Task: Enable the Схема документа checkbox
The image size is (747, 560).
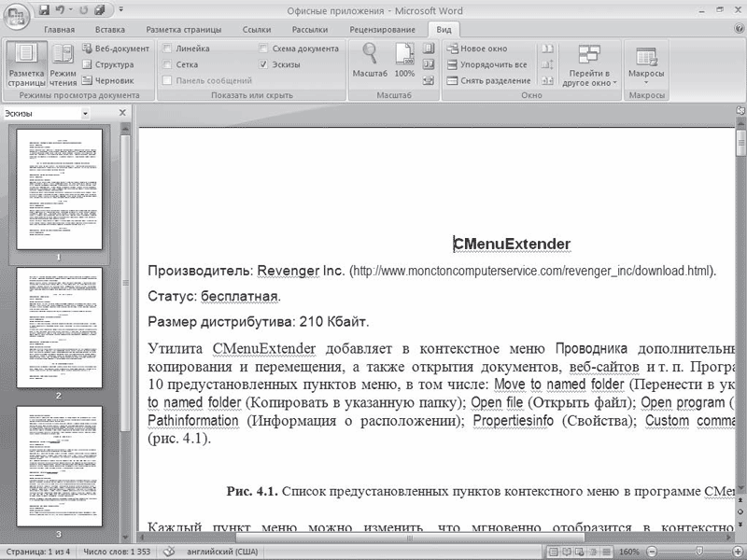Action: pos(263,49)
